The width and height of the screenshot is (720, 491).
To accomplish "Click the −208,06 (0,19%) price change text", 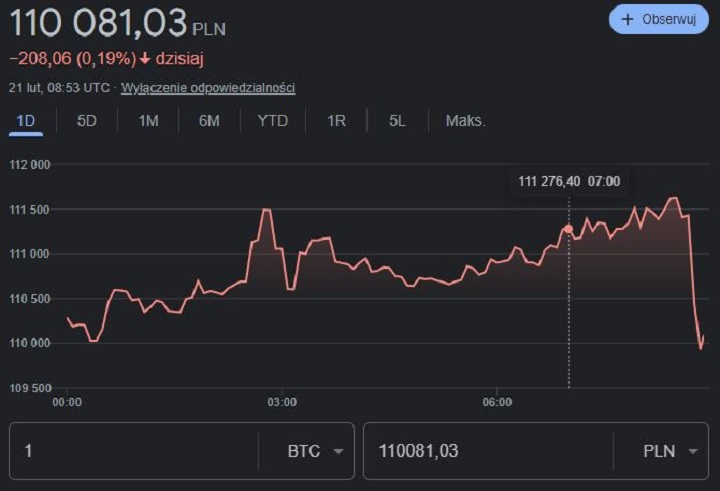I will (72, 59).
